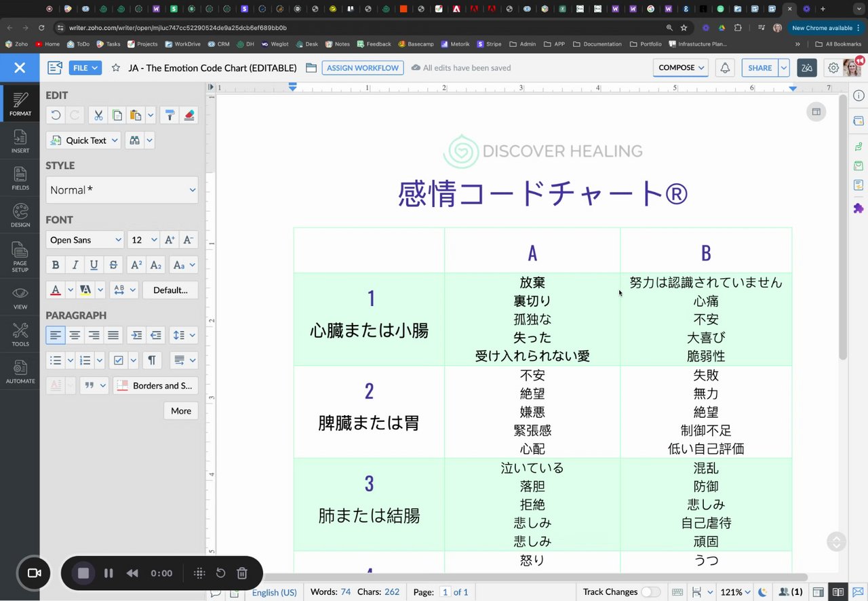
Task: Open the FILE menu
Action: click(x=85, y=68)
